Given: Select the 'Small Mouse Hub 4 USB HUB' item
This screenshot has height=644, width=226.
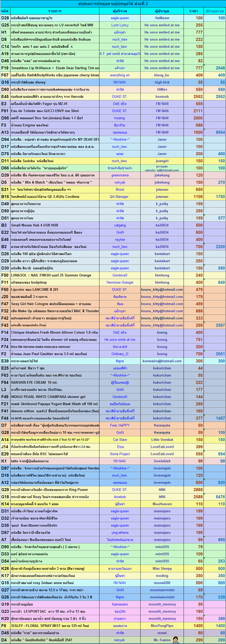Looking at the screenshot, I should click(x=55, y=225).
